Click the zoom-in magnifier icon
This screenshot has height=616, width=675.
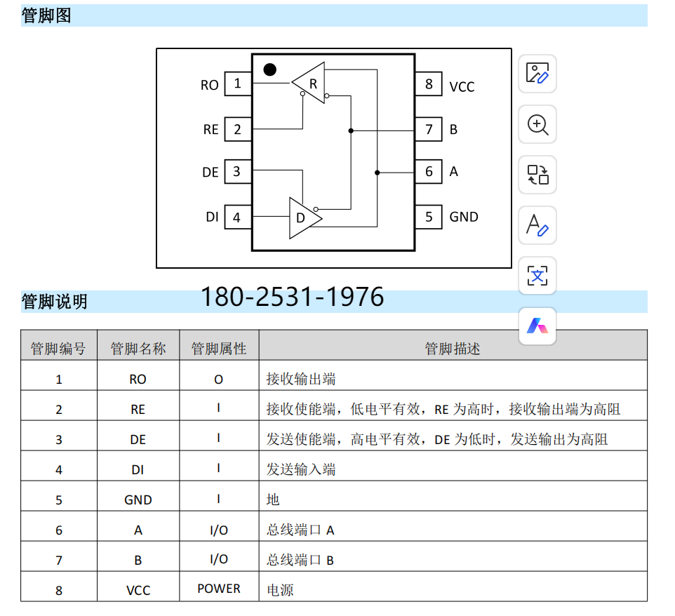click(537, 124)
